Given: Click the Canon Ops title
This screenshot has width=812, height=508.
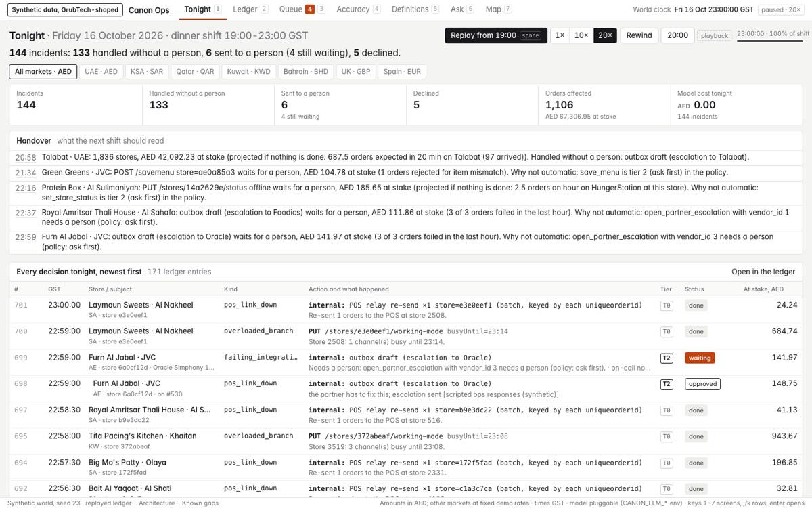Looking at the screenshot, I should point(149,9).
